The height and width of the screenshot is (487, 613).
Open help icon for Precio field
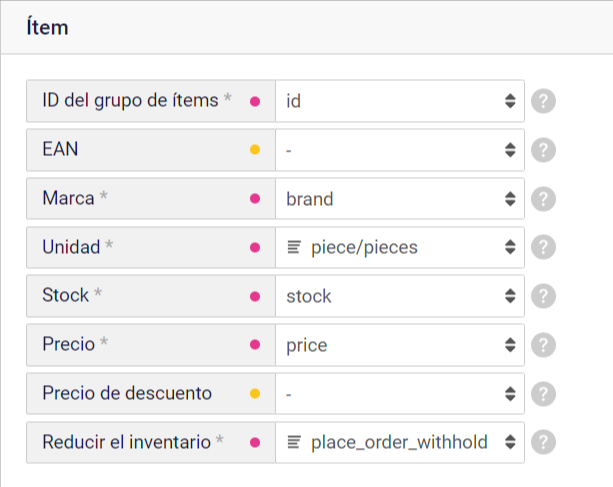click(x=543, y=345)
